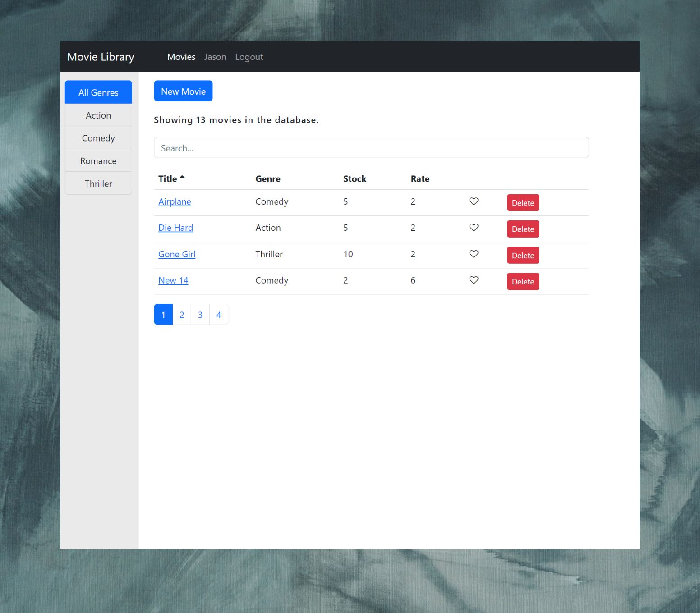Log out of Movie Library
The height and width of the screenshot is (613, 700).
[x=249, y=57]
